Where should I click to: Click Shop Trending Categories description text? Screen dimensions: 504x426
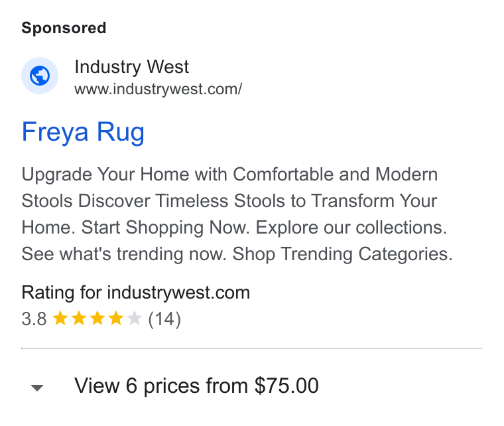(x=342, y=254)
